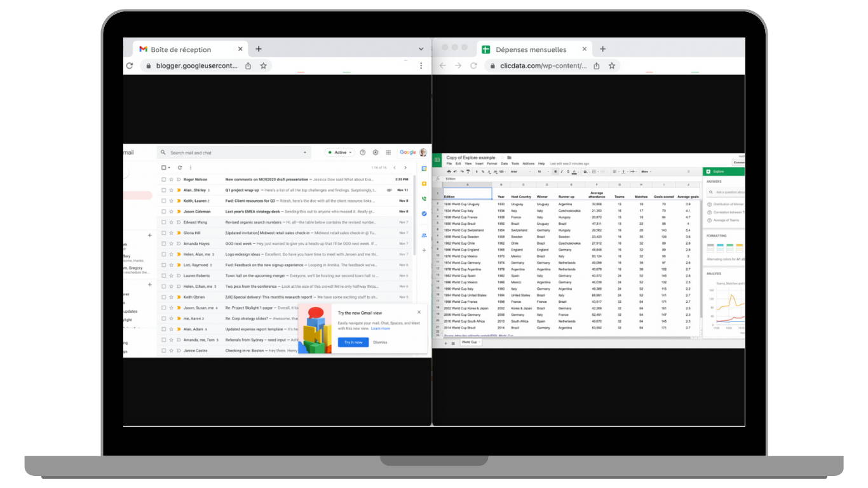Reload the clicdata.com browser page

click(473, 65)
